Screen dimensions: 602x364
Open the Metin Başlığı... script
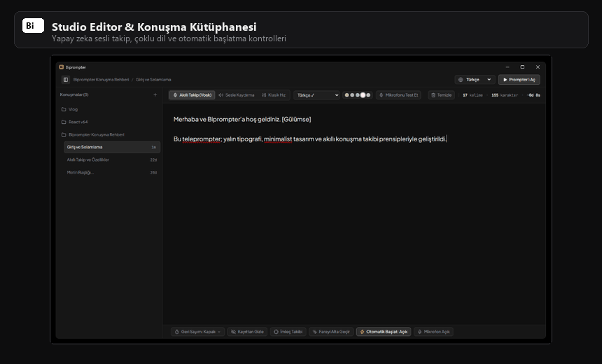[x=112, y=172]
